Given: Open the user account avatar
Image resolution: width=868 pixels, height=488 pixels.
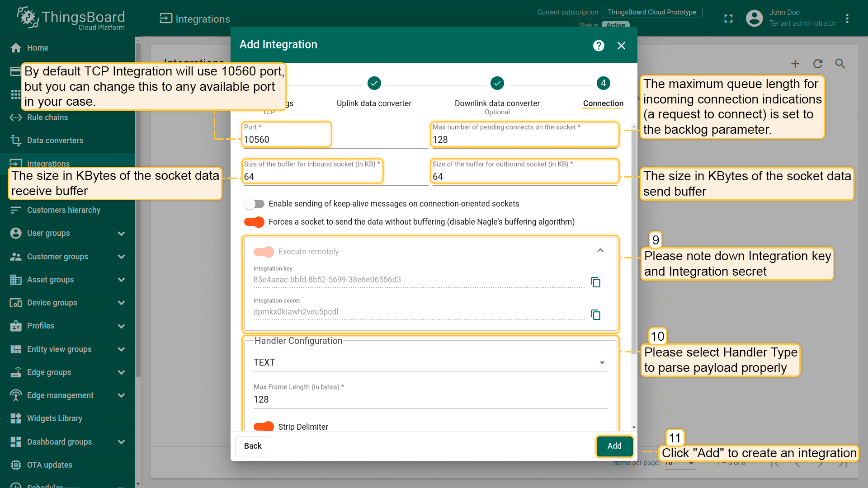Looking at the screenshot, I should pyautogui.click(x=754, y=18).
